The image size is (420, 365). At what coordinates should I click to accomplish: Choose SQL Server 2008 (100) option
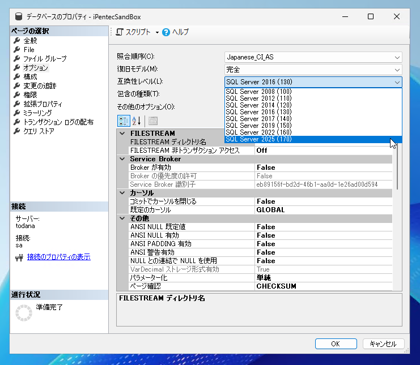(x=313, y=92)
